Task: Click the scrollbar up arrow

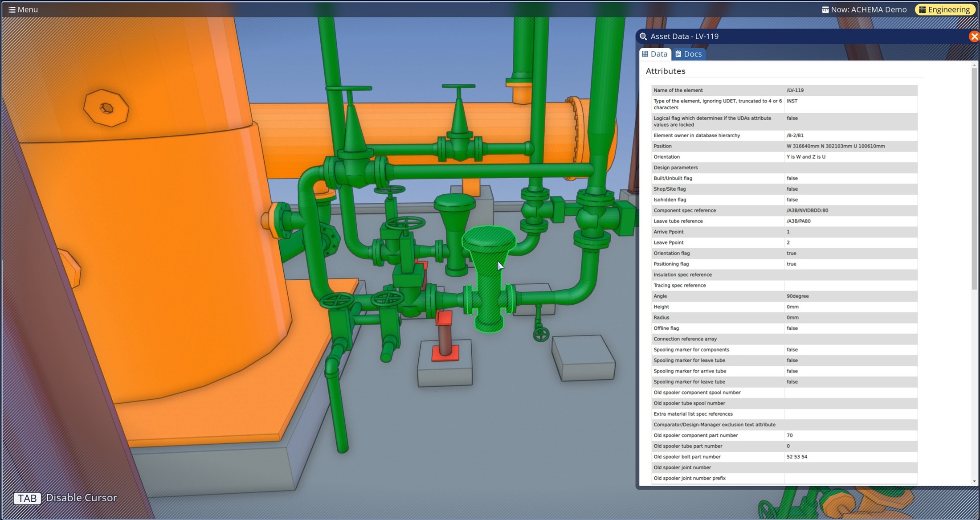Action: pos(974,65)
